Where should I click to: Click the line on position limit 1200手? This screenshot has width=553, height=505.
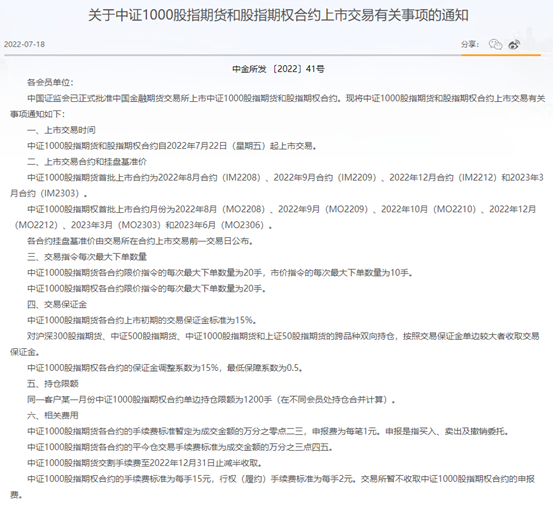[x=211, y=400]
